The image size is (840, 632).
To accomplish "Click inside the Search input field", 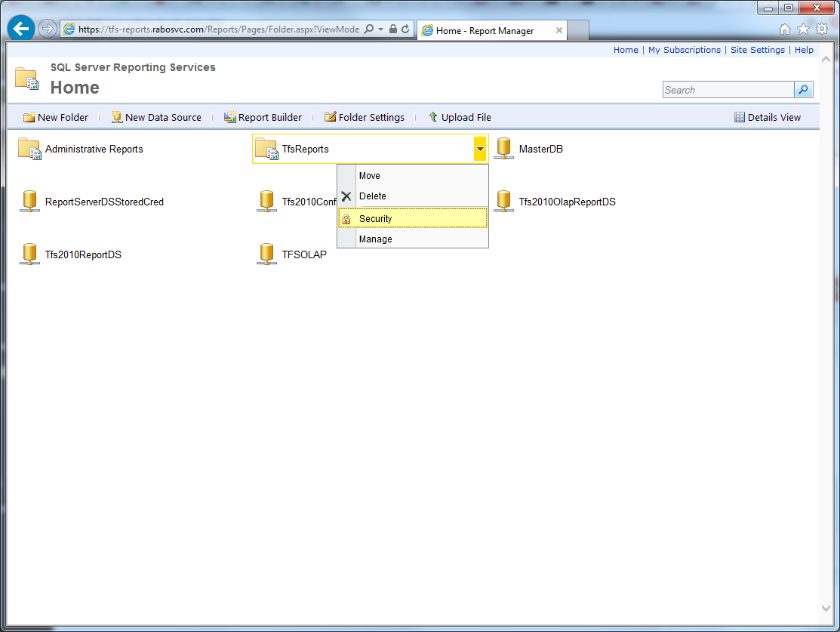I will click(728, 90).
